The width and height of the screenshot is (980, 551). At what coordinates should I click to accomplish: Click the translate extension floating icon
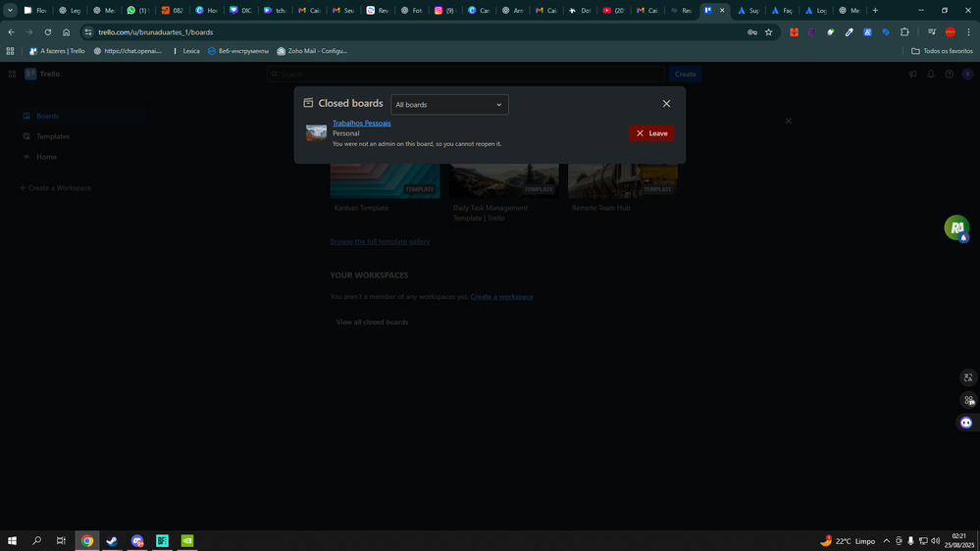coord(967,377)
